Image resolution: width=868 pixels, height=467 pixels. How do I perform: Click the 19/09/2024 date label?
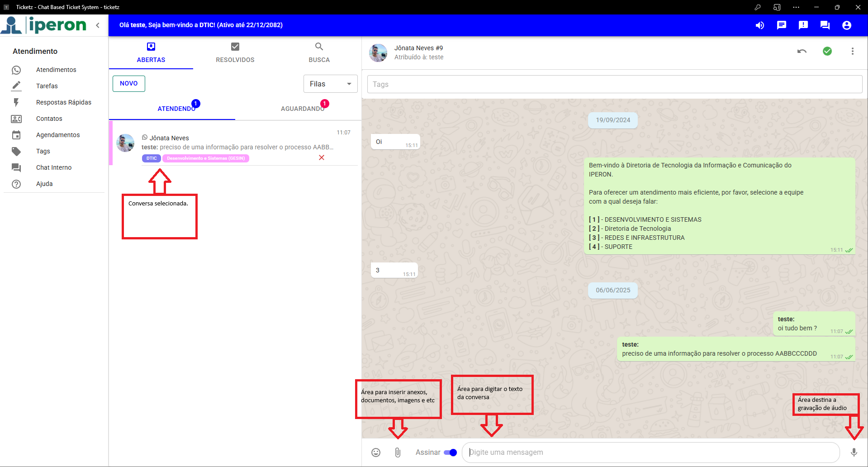click(613, 120)
